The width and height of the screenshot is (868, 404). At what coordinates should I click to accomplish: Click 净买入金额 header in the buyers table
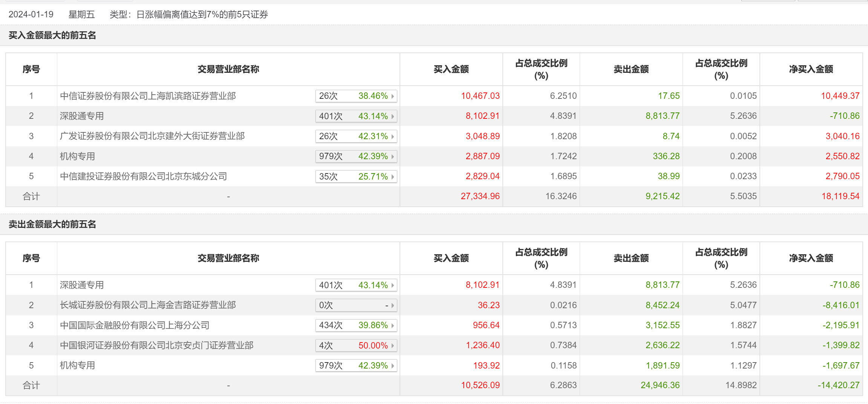coord(811,69)
